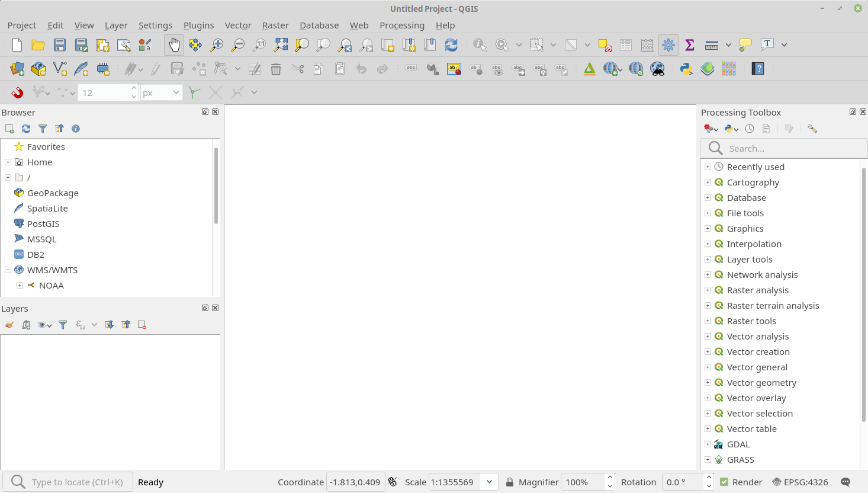Select the Pan Map hand tool
868x493 pixels.
point(174,45)
